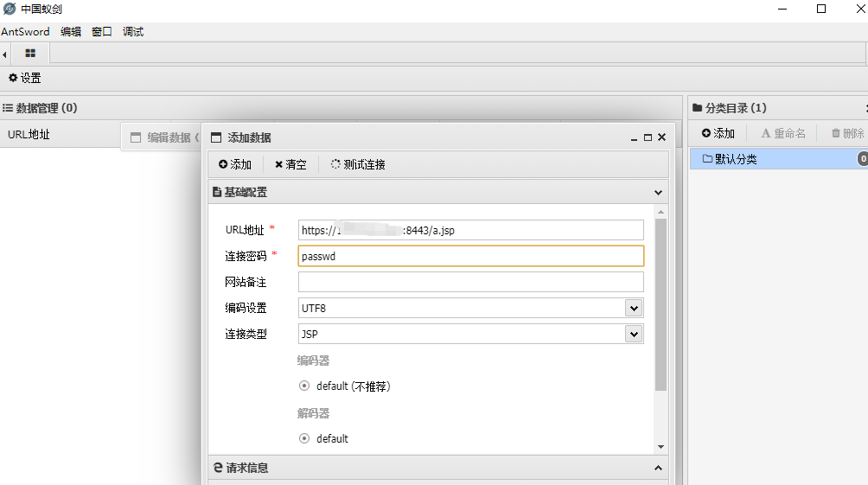
Task: Collapse the 基础配置 section chevron
Action: click(658, 193)
